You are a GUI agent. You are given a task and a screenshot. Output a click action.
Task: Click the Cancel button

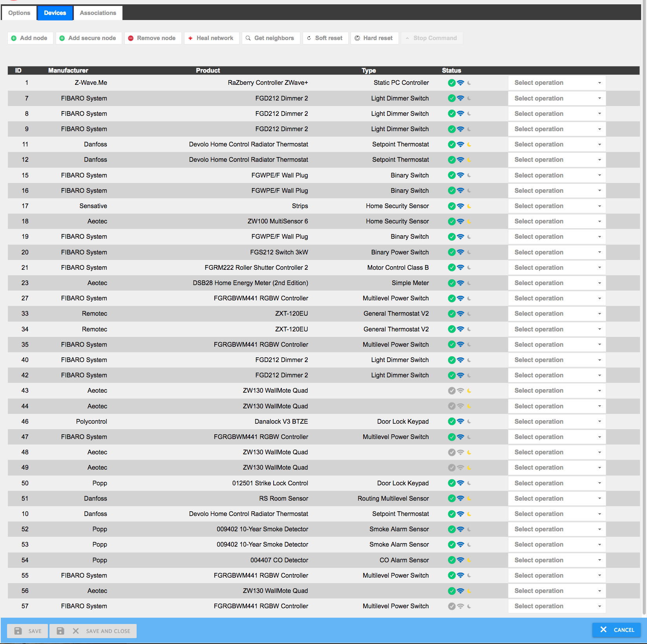[x=616, y=630]
